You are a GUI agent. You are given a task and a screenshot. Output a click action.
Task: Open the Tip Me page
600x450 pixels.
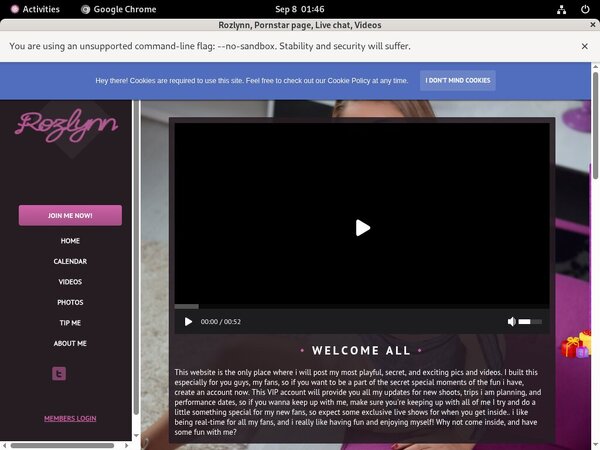[x=70, y=323]
